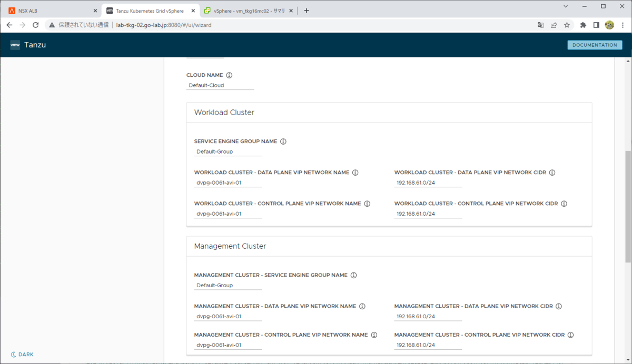The width and height of the screenshot is (632, 364).
Task: Close the Tanzu Kubernetes Grid tab
Action: click(x=194, y=11)
